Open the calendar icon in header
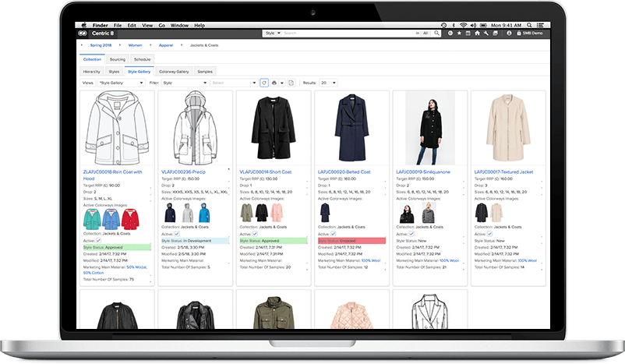 [468, 34]
